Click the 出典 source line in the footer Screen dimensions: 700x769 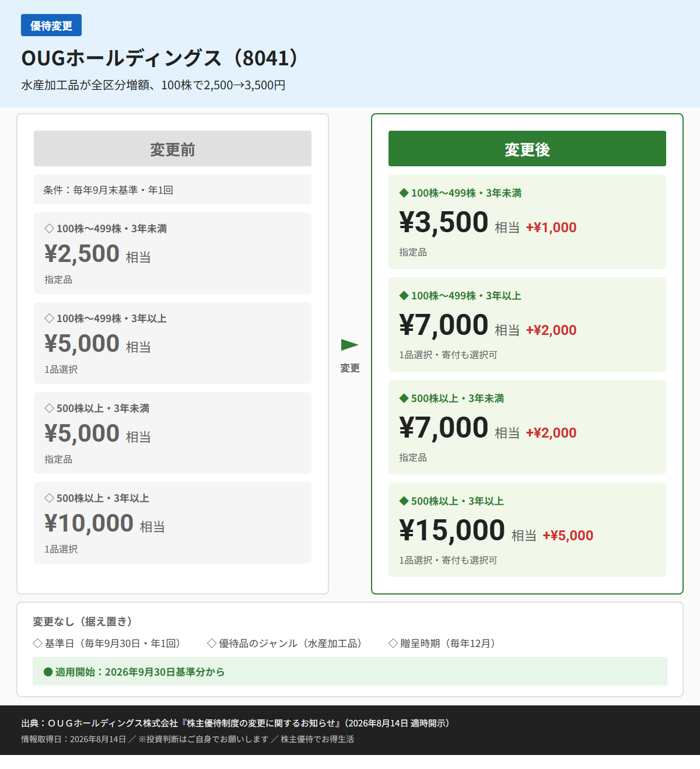237,723
